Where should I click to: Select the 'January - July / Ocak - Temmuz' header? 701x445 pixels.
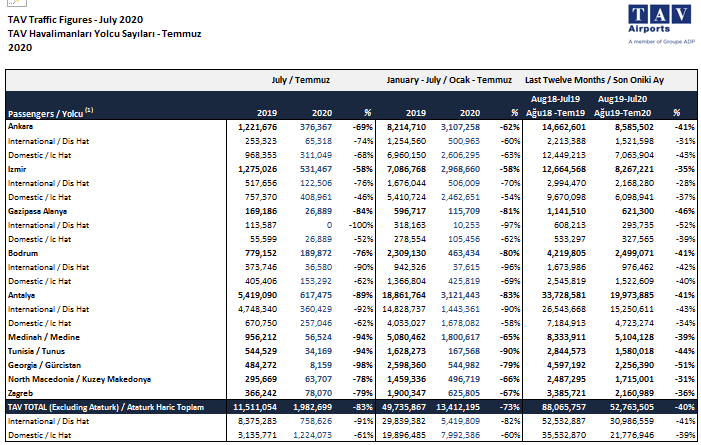(x=449, y=80)
